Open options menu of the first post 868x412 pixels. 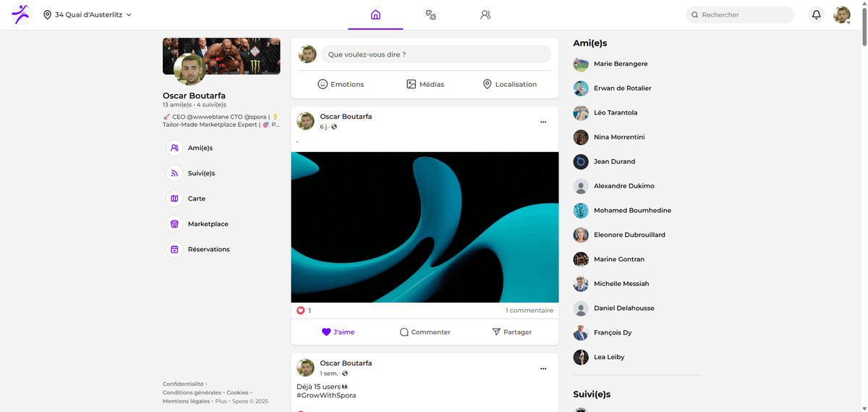[543, 122]
